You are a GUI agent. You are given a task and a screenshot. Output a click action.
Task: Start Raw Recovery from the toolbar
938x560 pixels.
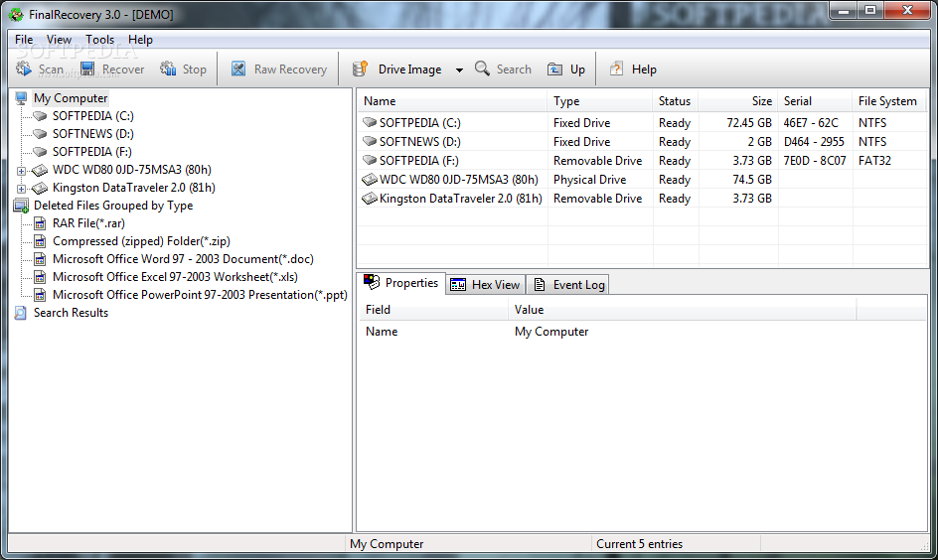pyautogui.click(x=279, y=70)
